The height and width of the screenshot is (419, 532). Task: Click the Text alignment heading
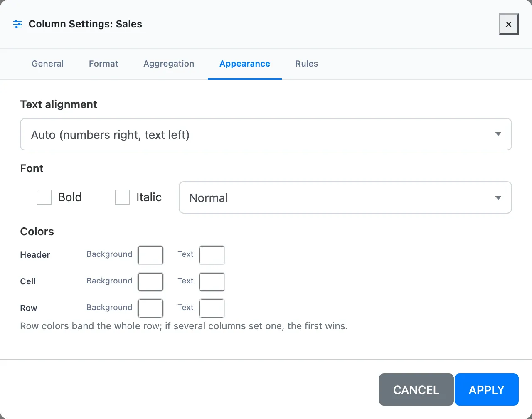click(x=59, y=104)
